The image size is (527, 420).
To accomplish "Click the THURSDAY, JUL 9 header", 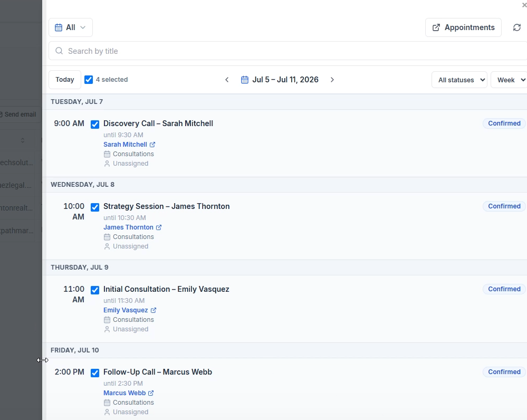I will pos(79,268).
